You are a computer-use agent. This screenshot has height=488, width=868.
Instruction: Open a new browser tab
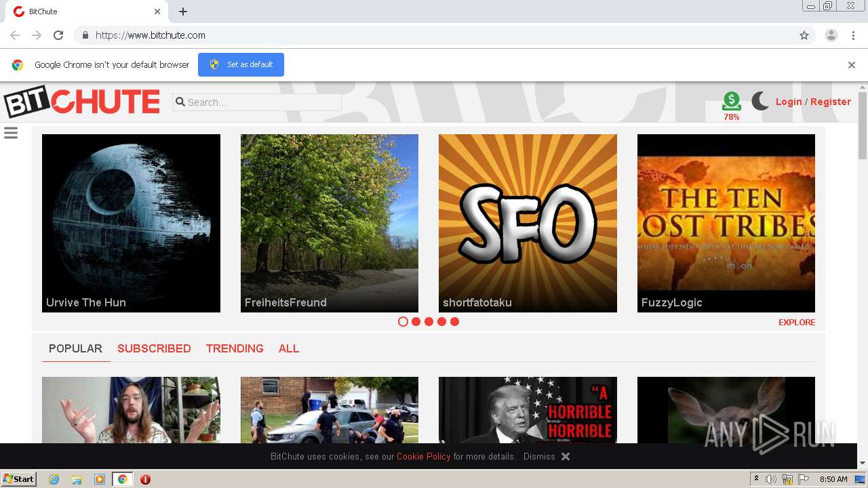(x=183, y=12)
